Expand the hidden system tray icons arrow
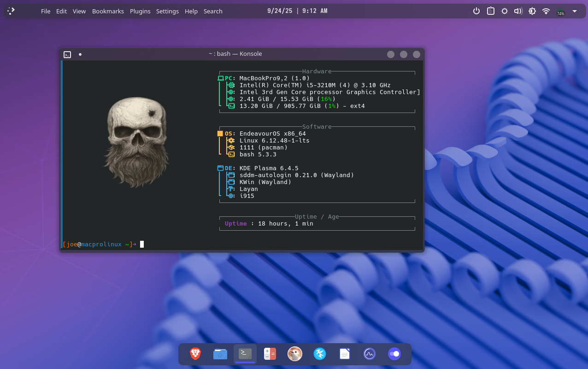Image resolution: width=588 pixels, height=369 pixels. pos(574,11)
